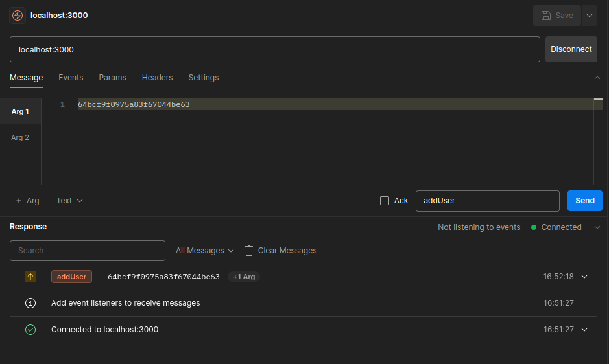609x364 pixels.
Task: Click the outgoing arrow icon on addUser message
Action: pos(30,277)
